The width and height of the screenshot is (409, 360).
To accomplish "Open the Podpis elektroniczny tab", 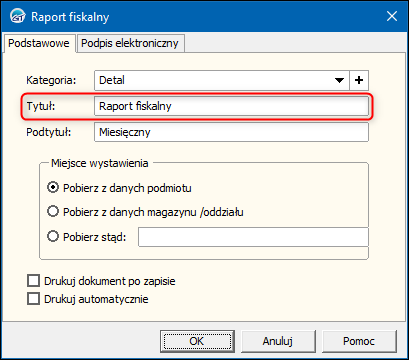I will [x=130, y=43].
